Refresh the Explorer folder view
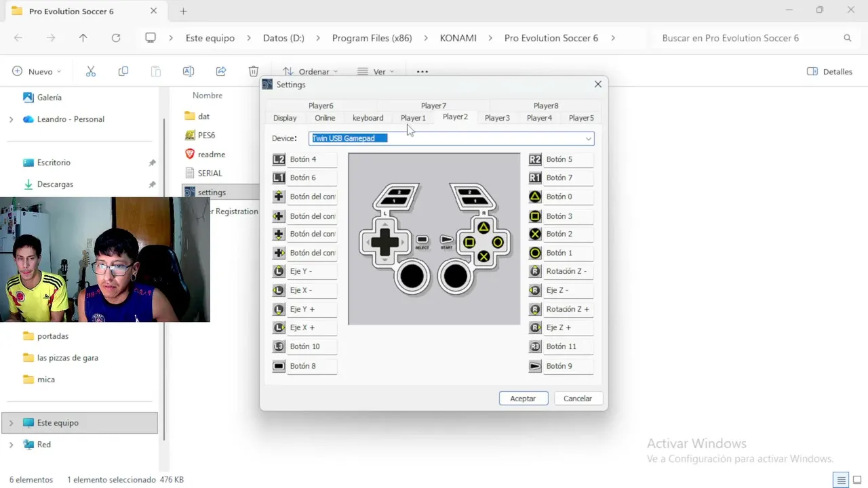 coord(116,38)
